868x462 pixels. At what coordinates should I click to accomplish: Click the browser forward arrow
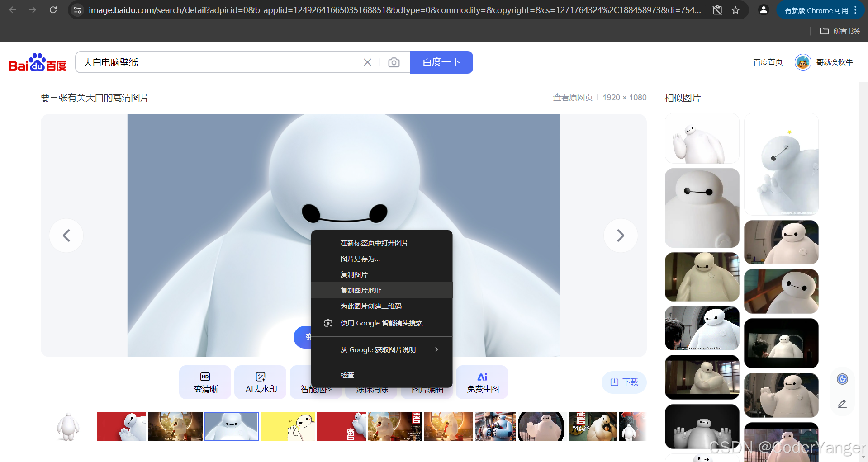tap(33, 10)
